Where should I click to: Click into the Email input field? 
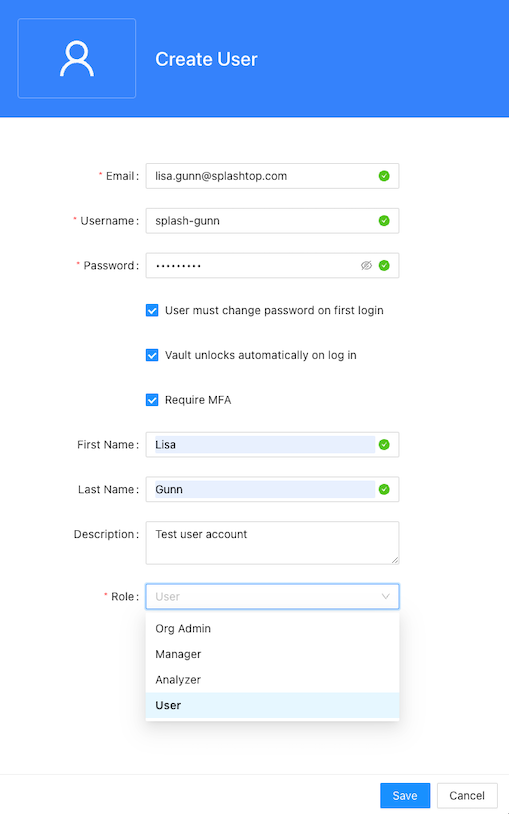[272, 176]
